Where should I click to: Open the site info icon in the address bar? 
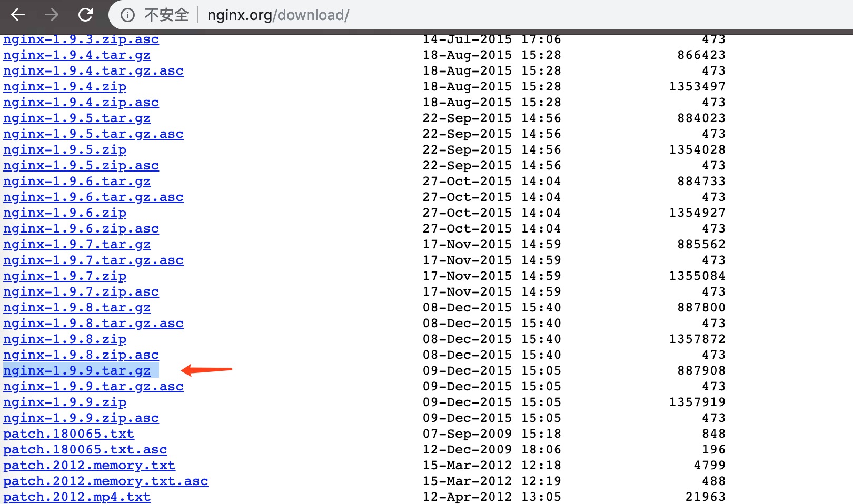[x=127, y=15]
